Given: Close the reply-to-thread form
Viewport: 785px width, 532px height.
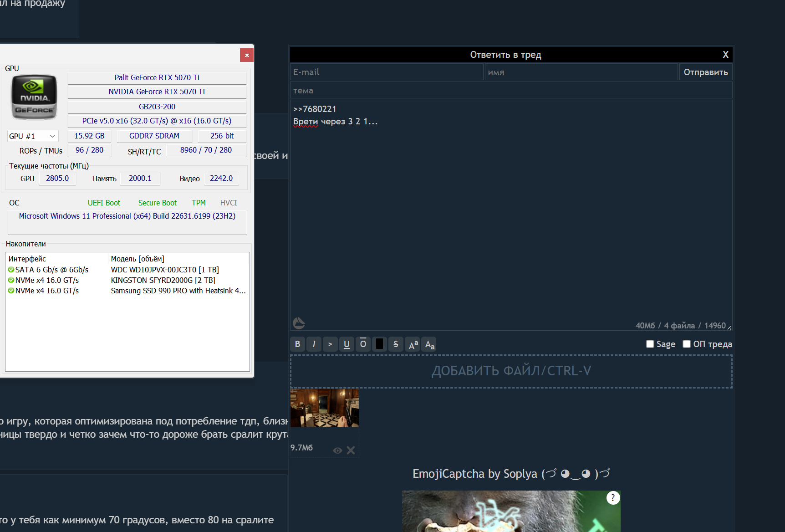Looking at the screenshot, I should pos(725,55).
